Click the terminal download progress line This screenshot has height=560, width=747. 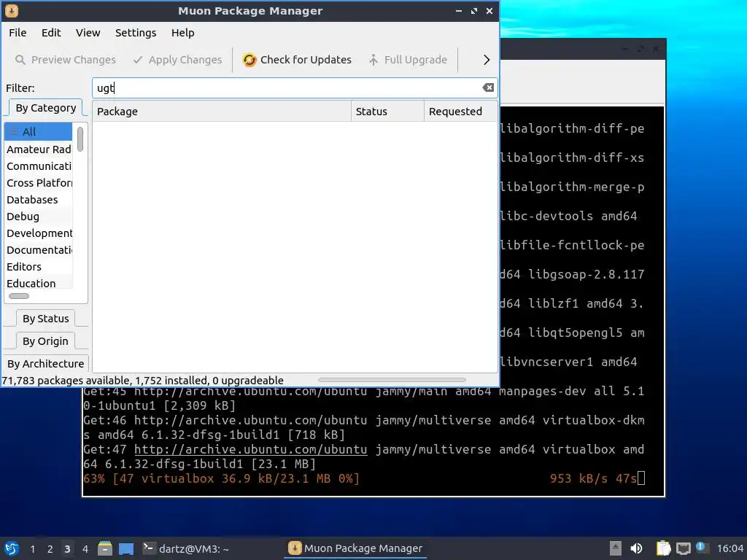(x=363, y=478)
